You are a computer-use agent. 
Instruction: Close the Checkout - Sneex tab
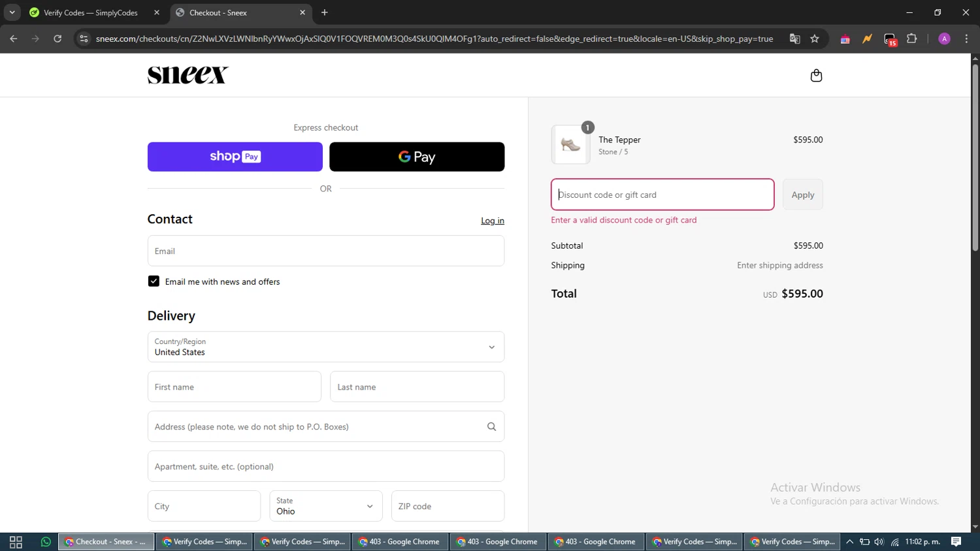click(x=302, y=12)
